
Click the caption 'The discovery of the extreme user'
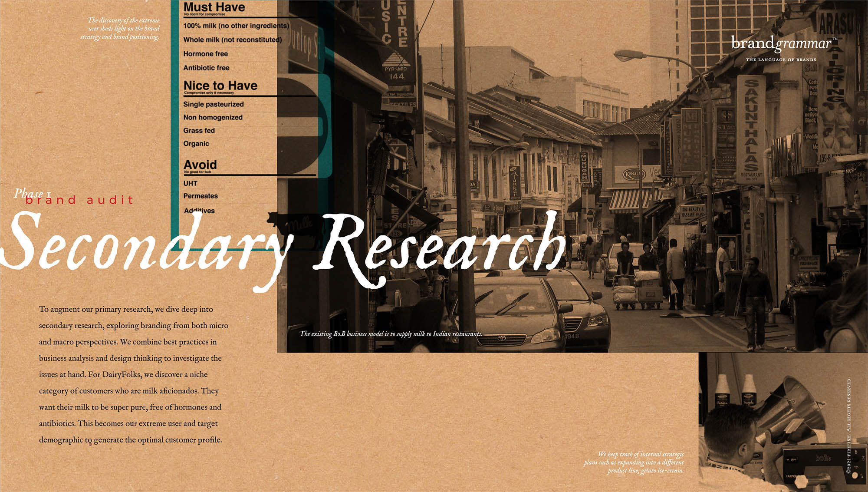(120, 28)
